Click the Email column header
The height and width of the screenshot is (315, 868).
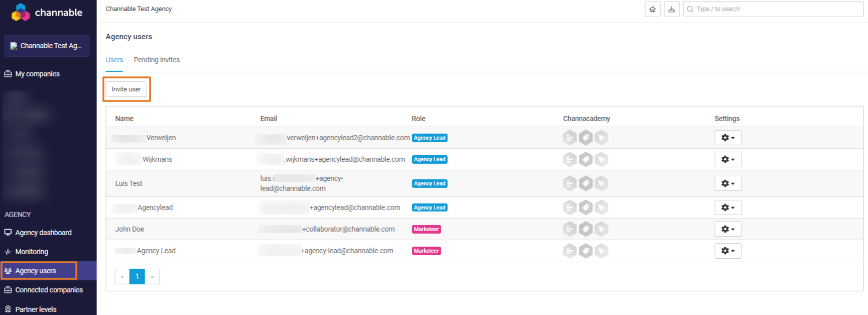[269, 119]
